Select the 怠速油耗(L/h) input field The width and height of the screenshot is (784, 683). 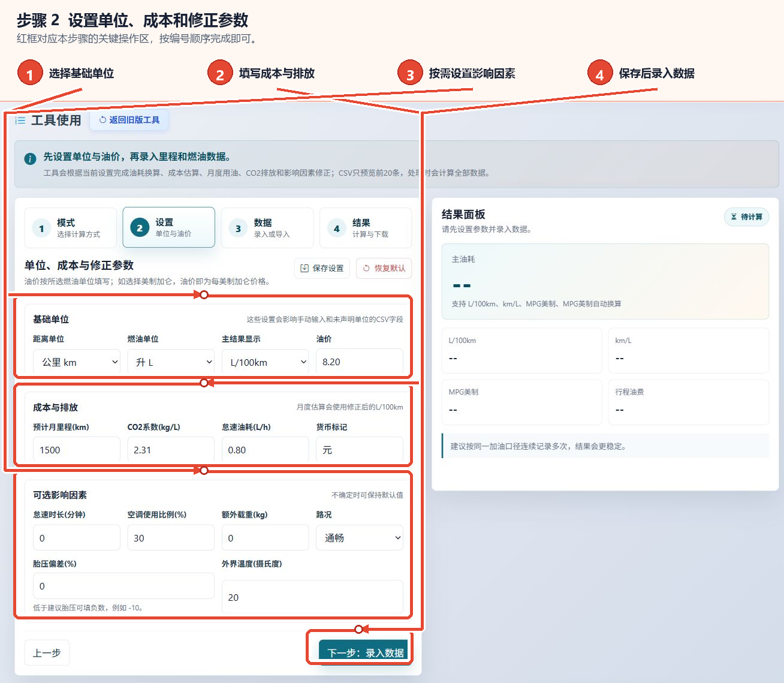click(x=265, y=450)
